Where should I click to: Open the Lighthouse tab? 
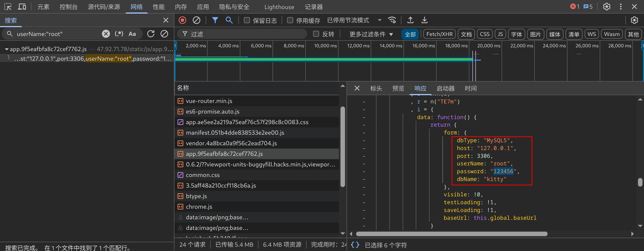tap(279, 7)
